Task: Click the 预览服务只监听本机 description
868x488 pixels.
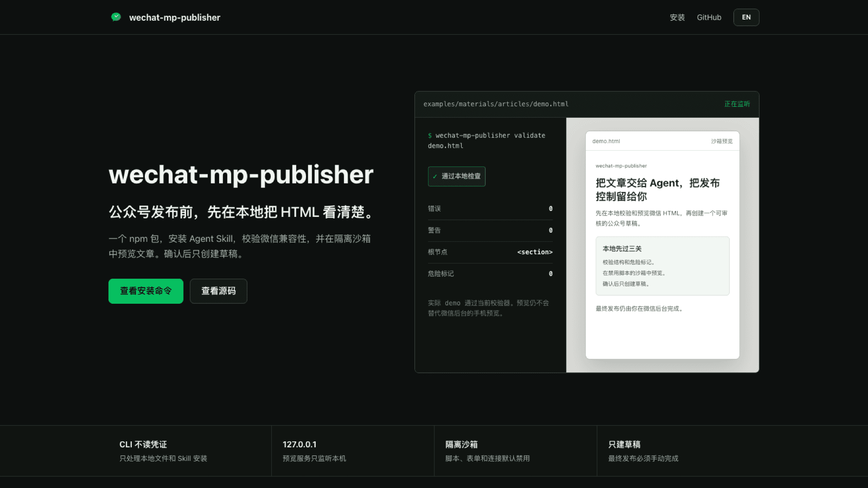Action: [314, 458]
